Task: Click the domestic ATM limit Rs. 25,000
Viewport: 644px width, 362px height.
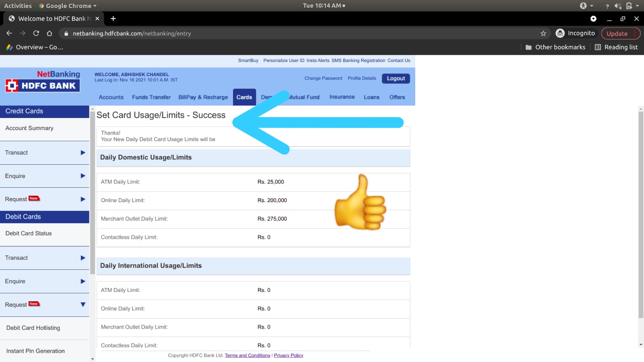Action: coord(271,182)
